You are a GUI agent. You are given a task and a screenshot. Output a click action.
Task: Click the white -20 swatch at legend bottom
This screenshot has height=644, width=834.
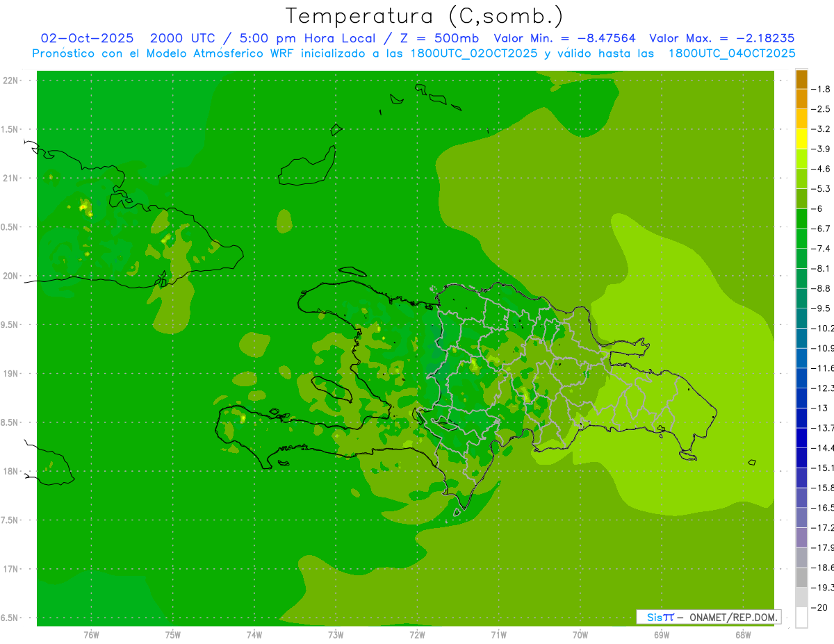(801, 618)
